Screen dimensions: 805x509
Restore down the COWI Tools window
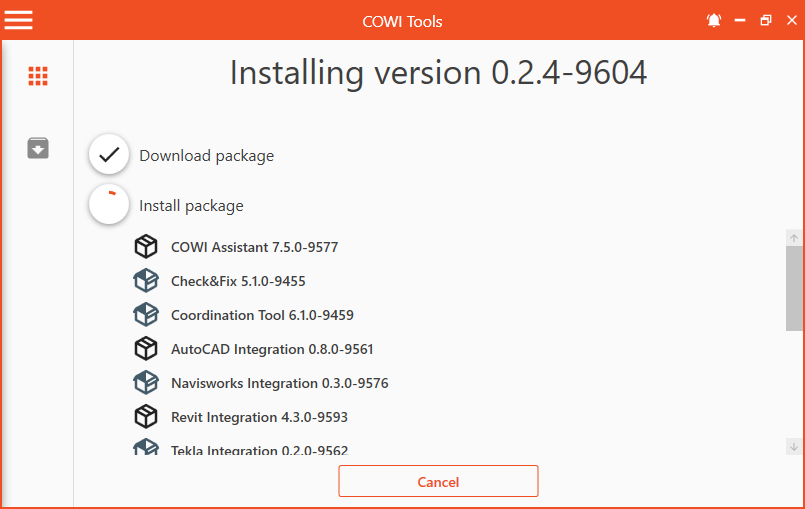click(x=765, y=20)
